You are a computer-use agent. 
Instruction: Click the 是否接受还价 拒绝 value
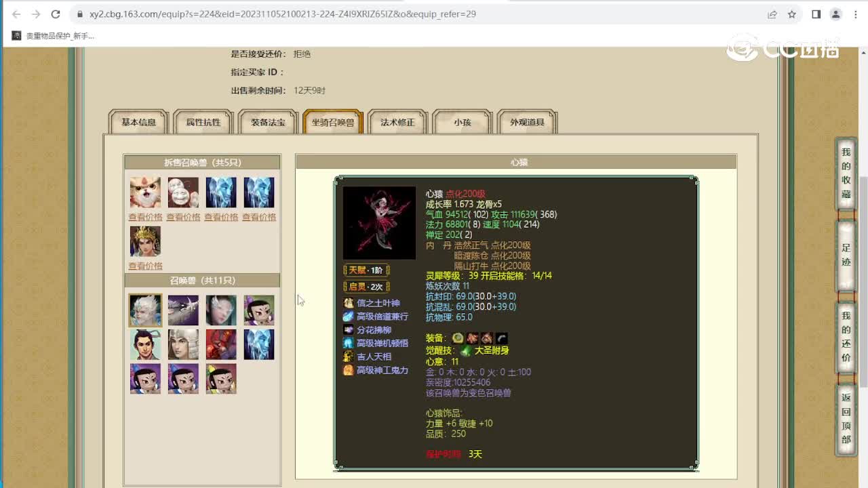point(302,54)
